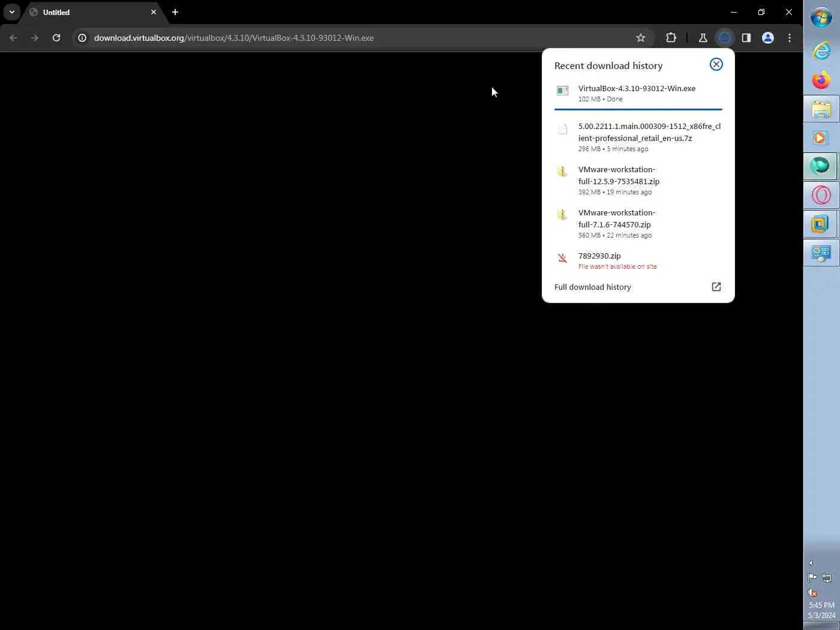The width and height of the screenshot is (840, 630).
Task: Click the VirtualBox exe file icon
Action: click(562, 91)
